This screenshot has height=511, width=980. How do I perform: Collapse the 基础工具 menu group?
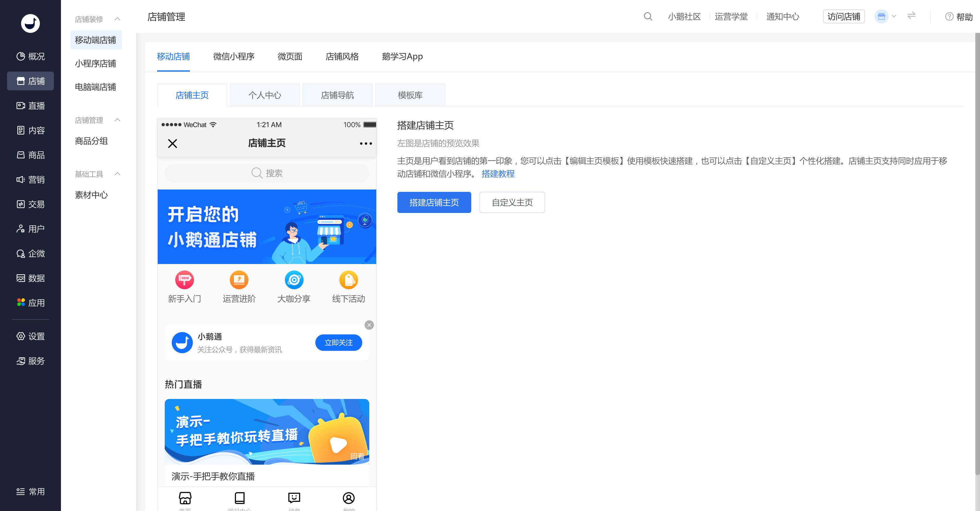click(118, 174)
